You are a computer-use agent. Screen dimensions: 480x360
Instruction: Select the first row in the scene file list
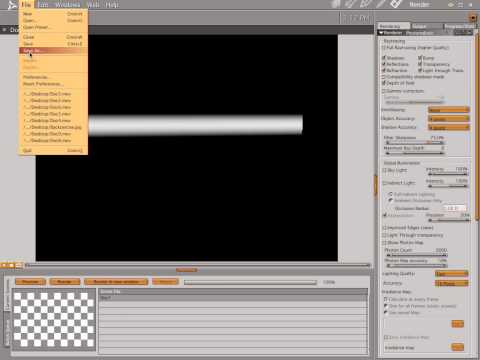pyautogui.click(x=233, y=298)
